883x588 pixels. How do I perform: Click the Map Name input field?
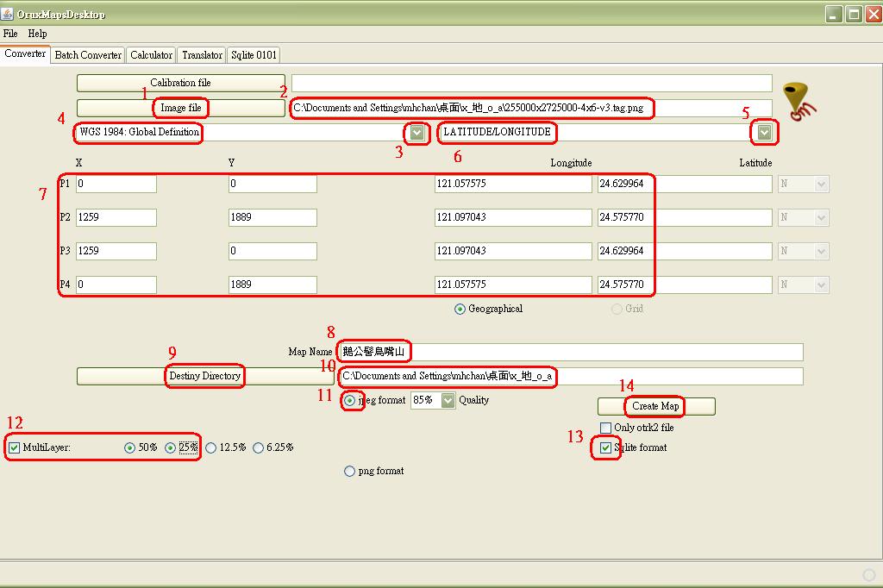tap(572, 352)
